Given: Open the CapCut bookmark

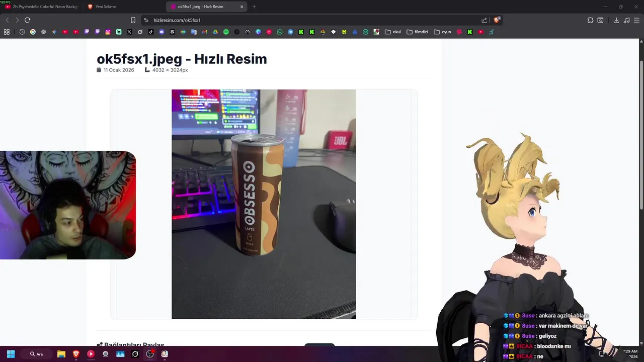Looking at the screenshot, I should [173, 32].
